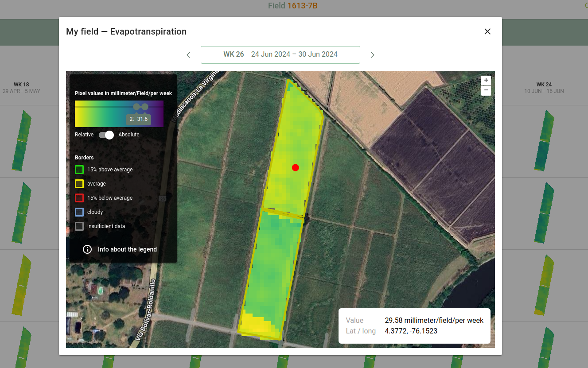The image size is (588, 368).
Task: Close the Evapotranspiration dialog
Action: pyautogui.click(x=487, y=31)
